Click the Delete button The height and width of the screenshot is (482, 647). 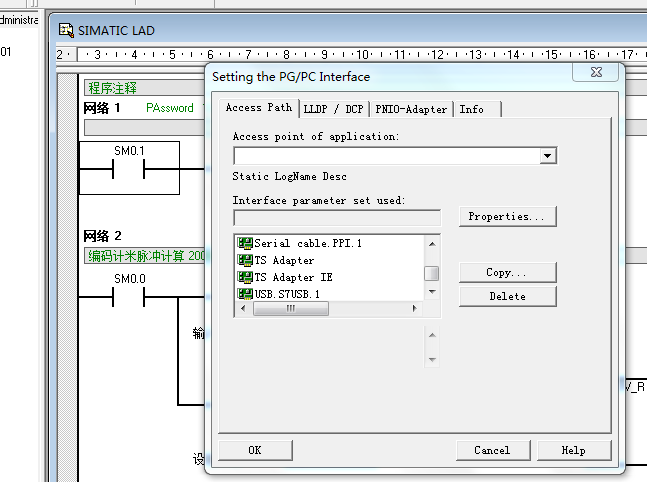(508, 296)
